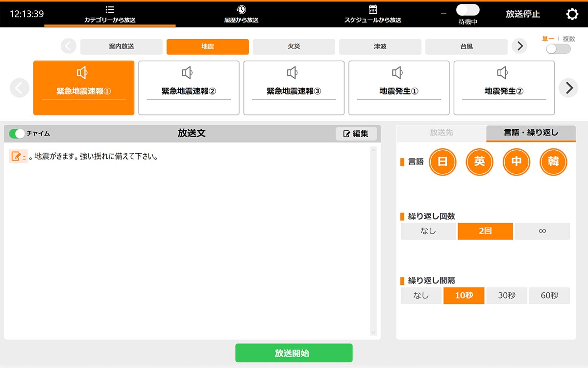The image size is (588, 368).
Task: Click the broadcast text scrollbar down arrow
Action: point(374,333)
